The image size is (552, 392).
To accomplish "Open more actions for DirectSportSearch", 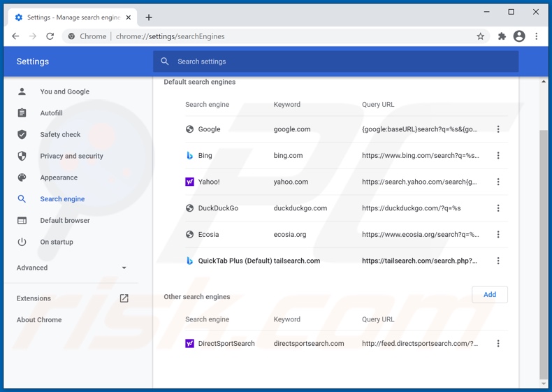I will (497, 343).
